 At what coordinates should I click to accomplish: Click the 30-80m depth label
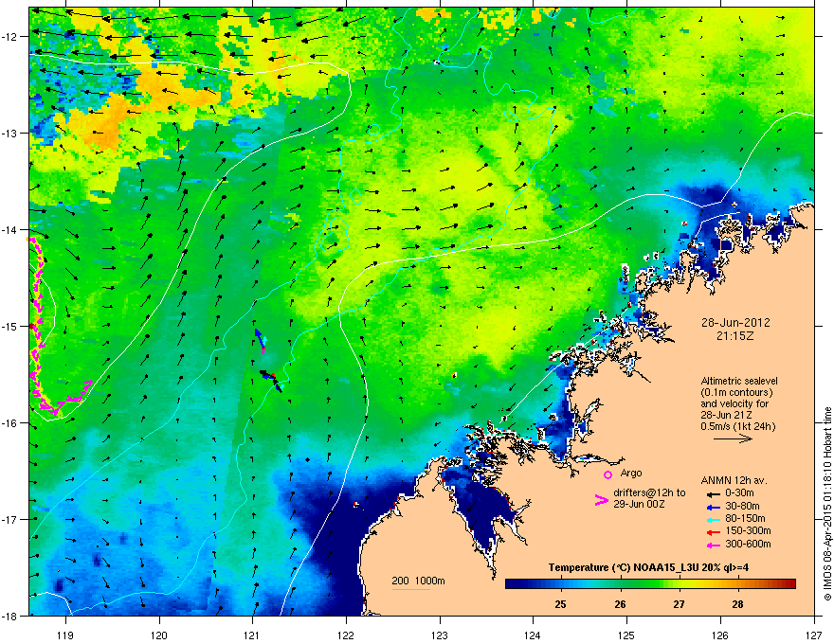pyautogui.click(x=742, y=507)
